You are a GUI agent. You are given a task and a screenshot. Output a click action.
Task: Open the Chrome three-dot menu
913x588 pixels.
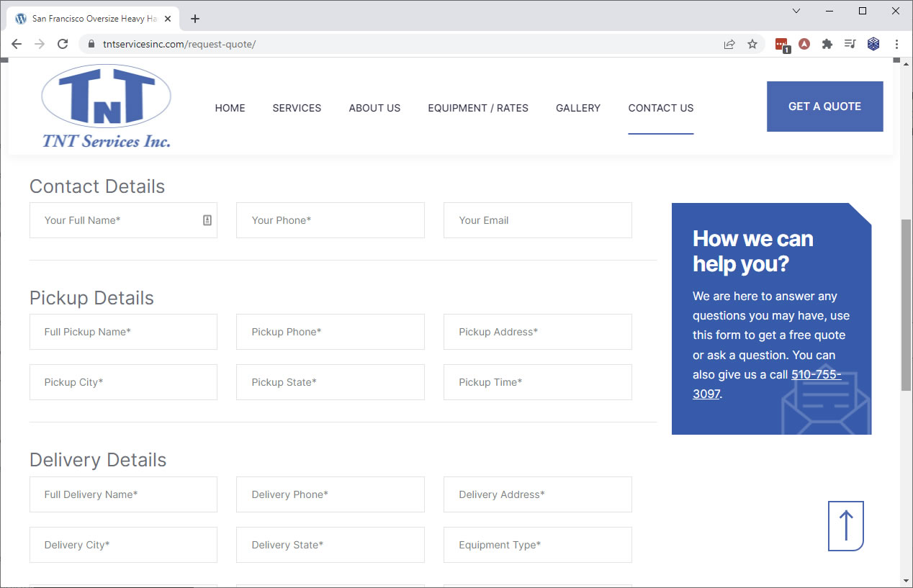(896, 44)
